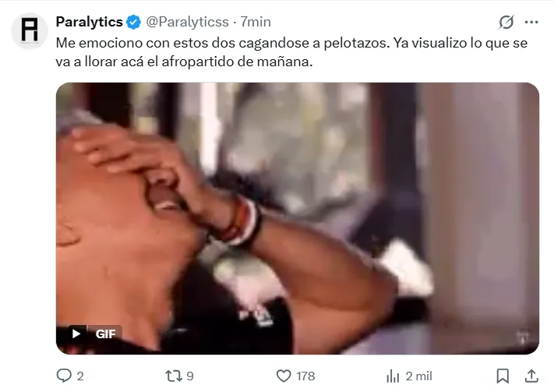Click the blue verified badge

133,22
